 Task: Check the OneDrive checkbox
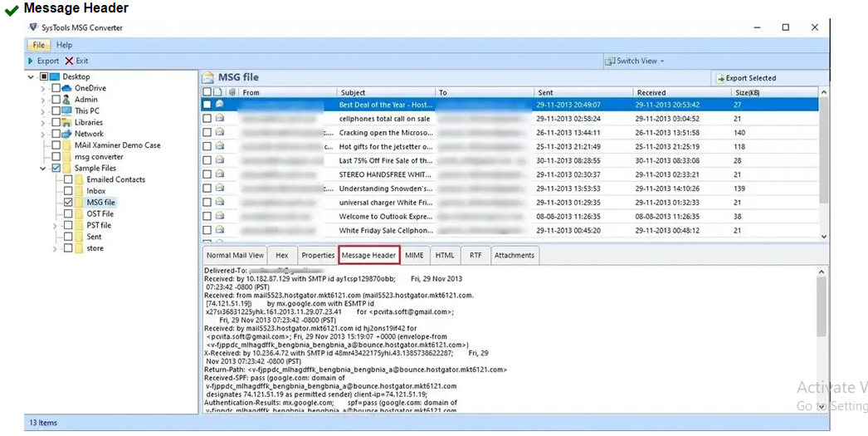click(x=56, y=88)
